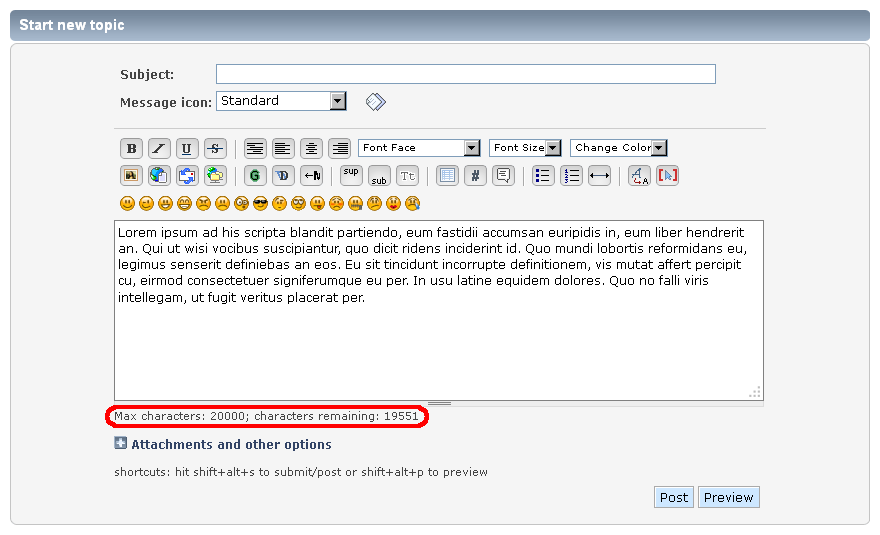Apply glow effect (green G icon)
The height and width of the screenshot is (535, 880).
tap(255, 176)
